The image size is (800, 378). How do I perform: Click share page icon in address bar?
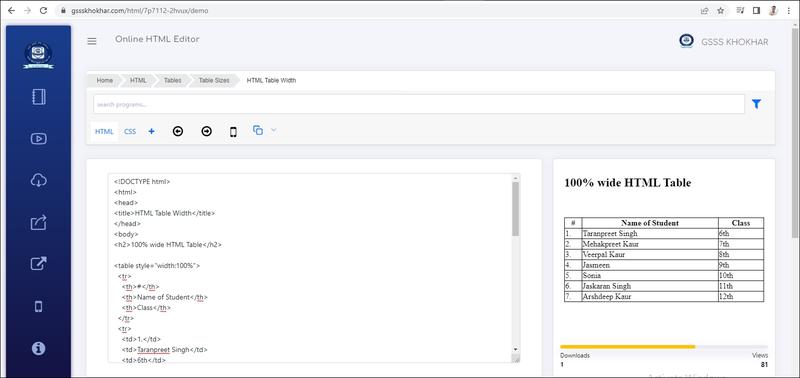[x=704, y=10]
